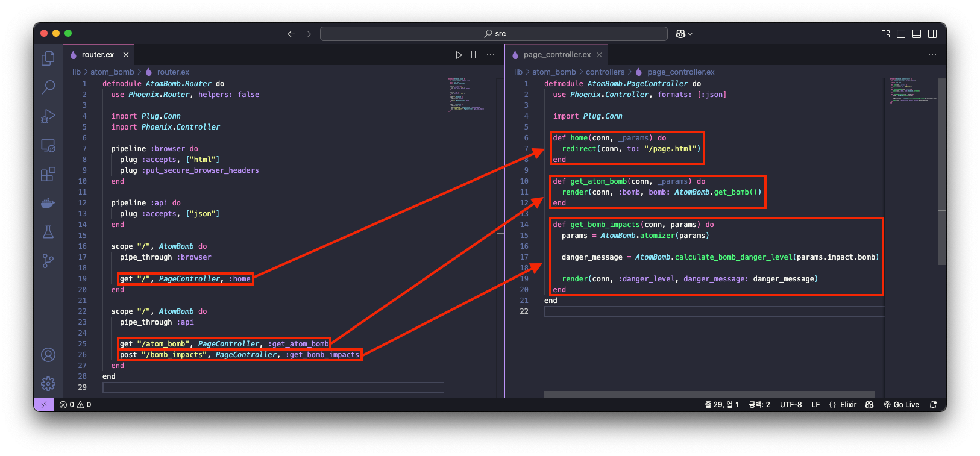Image resolution: width=980 pixels, height=456 pixels.
Task: Split the router.ex editor right
Action: pos(475,55)
